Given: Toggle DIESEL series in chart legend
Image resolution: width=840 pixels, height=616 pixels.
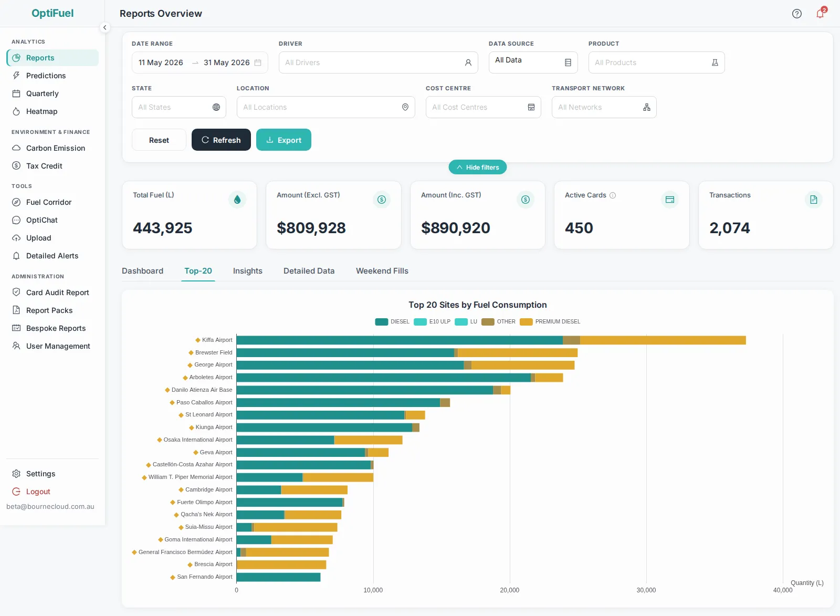Looking at the screenshot, I should point(392,322).
